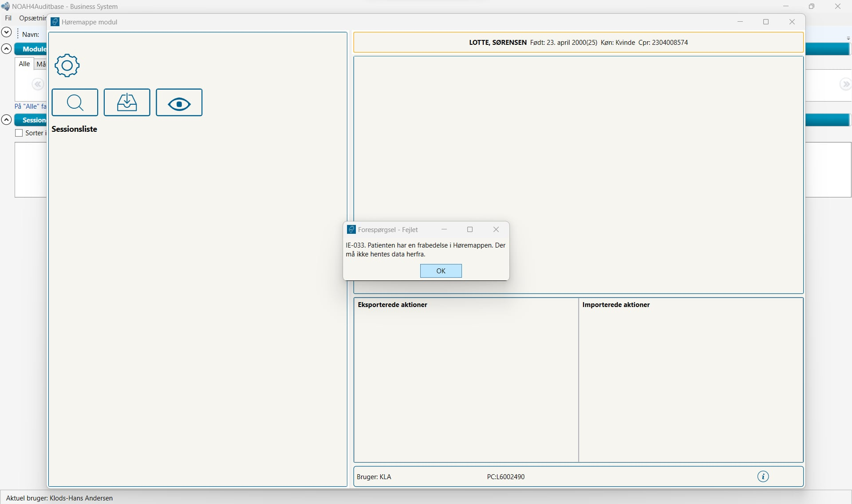The width and height of the screenshot is (852, 504).
Task: Click the info icon in status bar
Action: pyautogui.click(x=763, y=476)
